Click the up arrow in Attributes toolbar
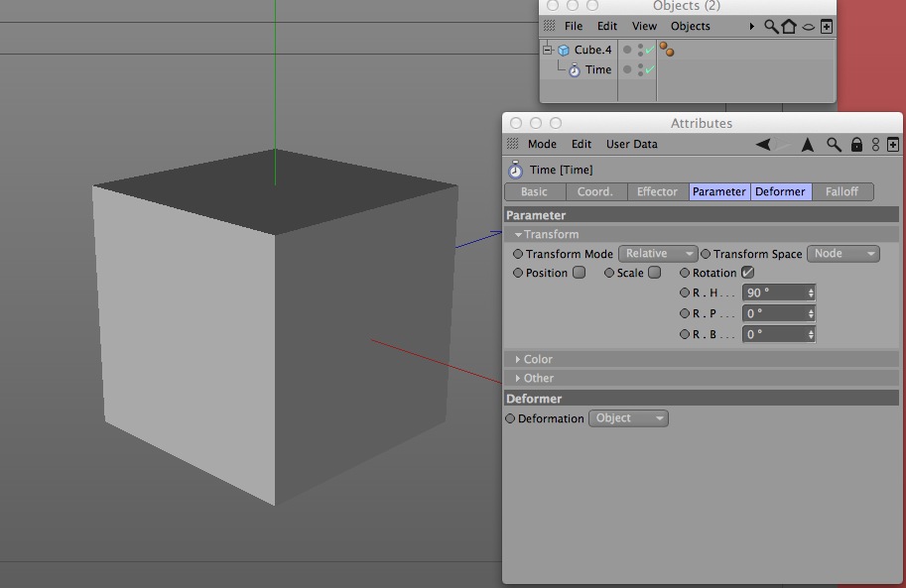Image resolution: width=906 pixels, height=588 pixels. pos(808,145)
